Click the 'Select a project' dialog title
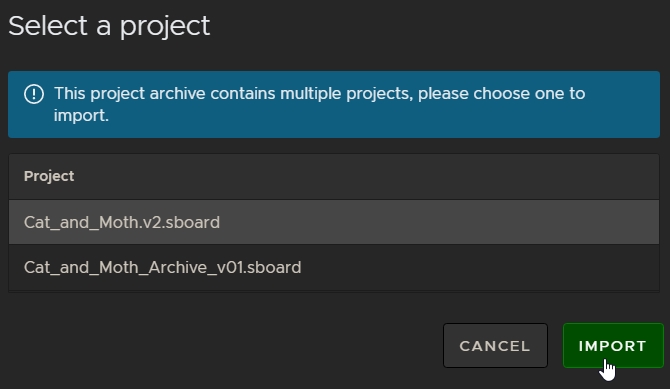This screenshot has width=670, height=389. click(109, 27)
